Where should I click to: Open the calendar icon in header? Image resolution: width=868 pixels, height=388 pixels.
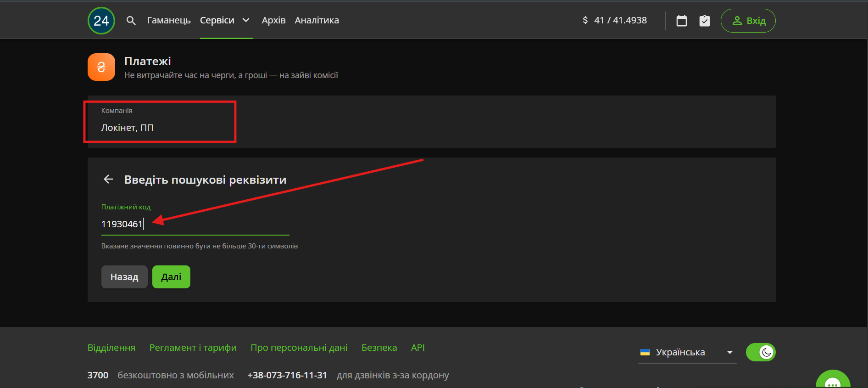[682, 21]
